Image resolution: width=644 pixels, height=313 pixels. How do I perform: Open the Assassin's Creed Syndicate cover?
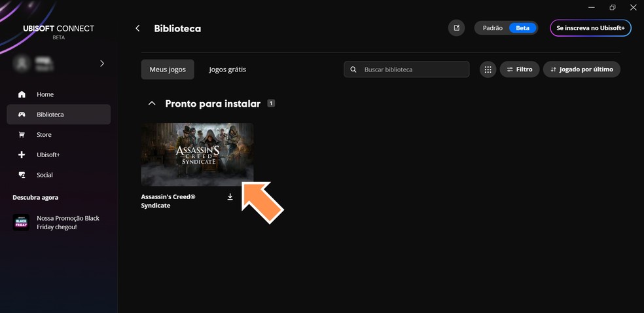coord(197,155)
